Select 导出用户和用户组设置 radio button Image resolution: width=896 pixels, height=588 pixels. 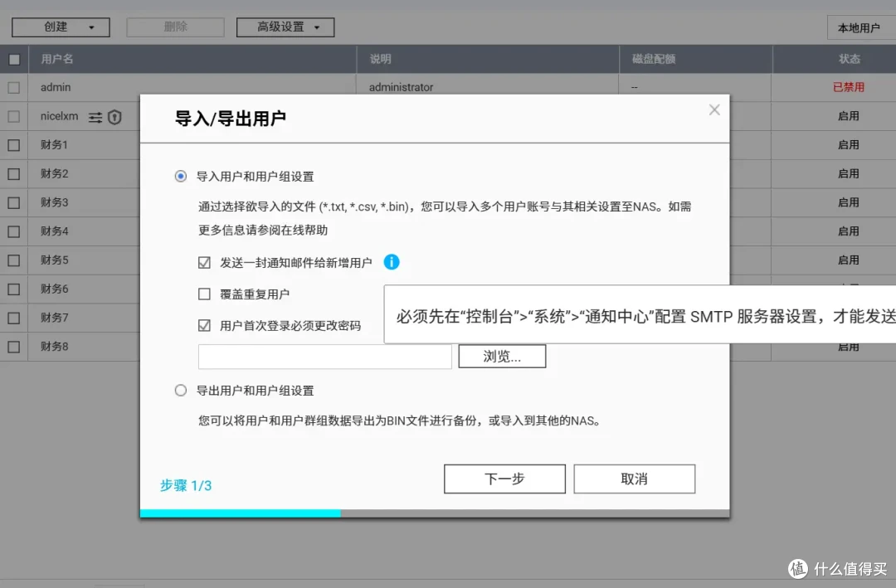pyautogui.click(x=181, y=391)
